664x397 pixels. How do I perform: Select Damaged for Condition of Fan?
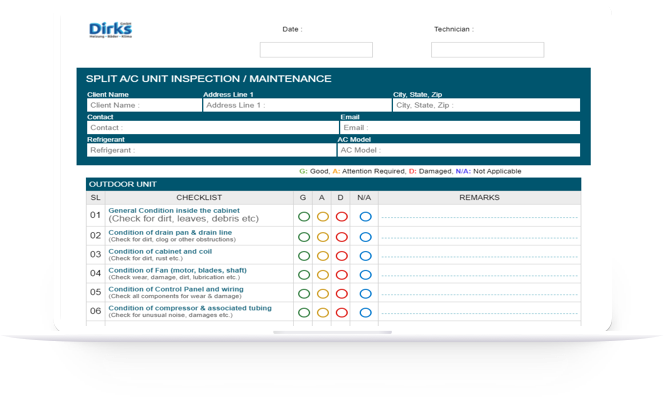click(x=342, y=275)
